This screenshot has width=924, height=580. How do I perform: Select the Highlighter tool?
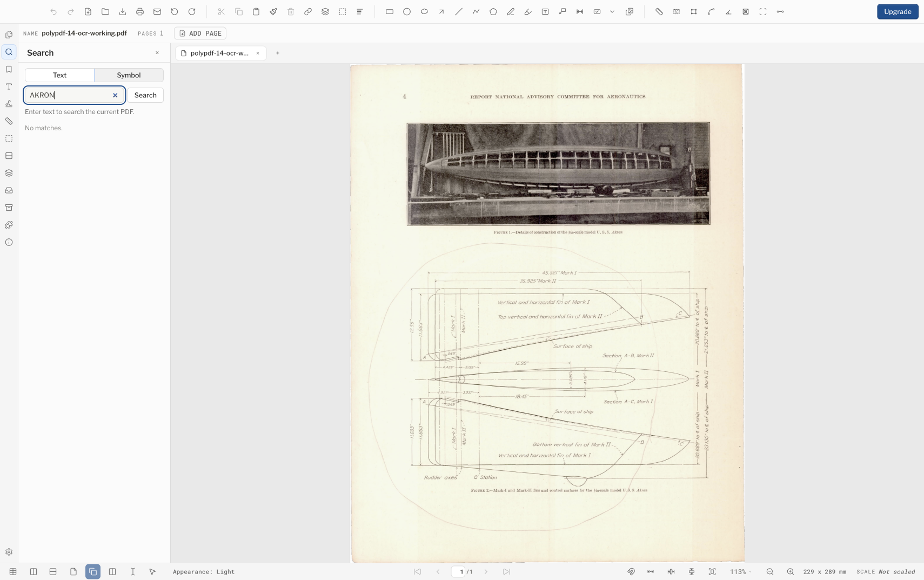[x=528, y=11]
